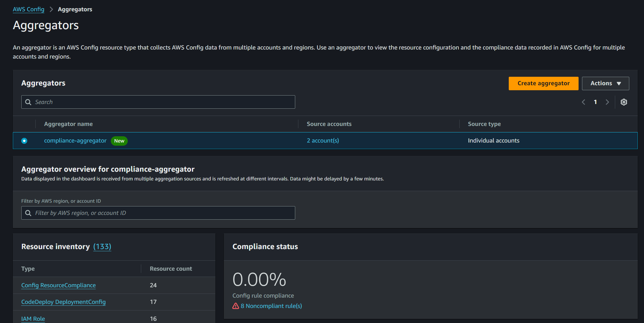Focus the Aggregators search field
This screenshot has width=644, height=323.
[158, 102]
